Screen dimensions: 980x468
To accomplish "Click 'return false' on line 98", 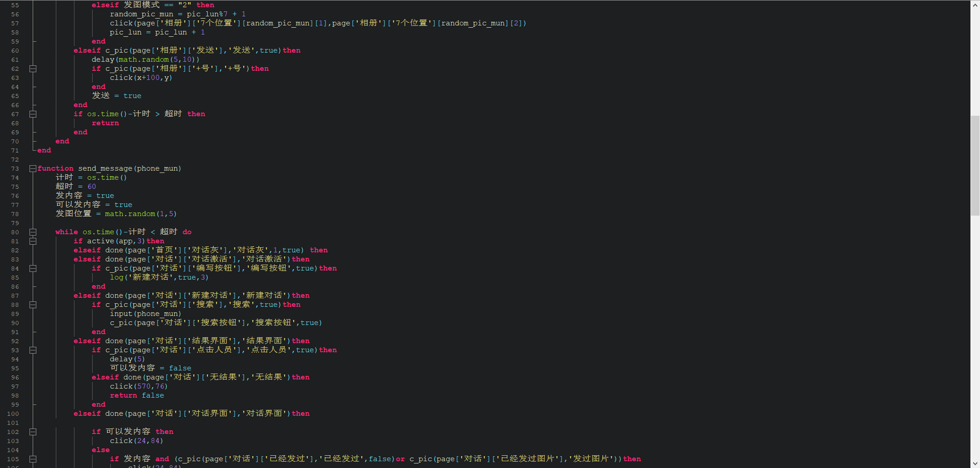I will [137, 395].
